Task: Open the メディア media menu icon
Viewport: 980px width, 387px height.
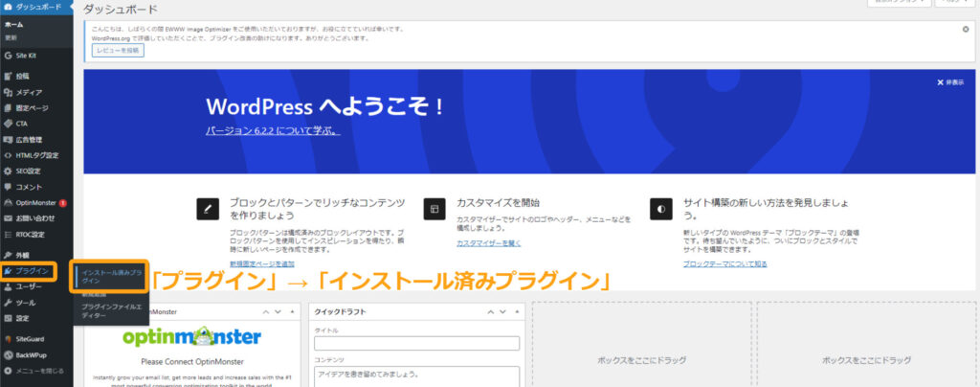Action: tap(8, 93)
